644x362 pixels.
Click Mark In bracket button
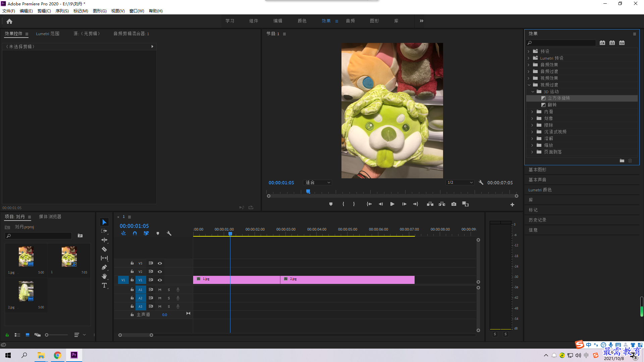(343, 204)
